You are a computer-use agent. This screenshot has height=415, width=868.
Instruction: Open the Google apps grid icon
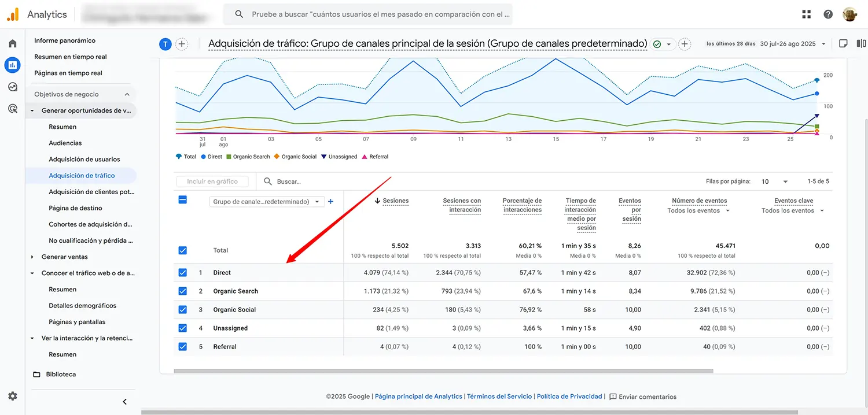pos(806,13)
